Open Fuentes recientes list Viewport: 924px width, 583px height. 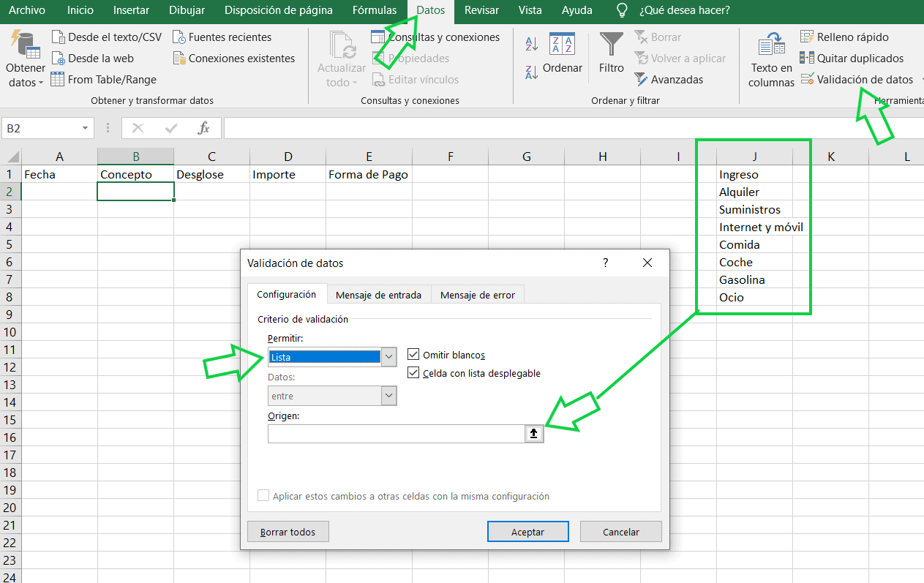222,37
